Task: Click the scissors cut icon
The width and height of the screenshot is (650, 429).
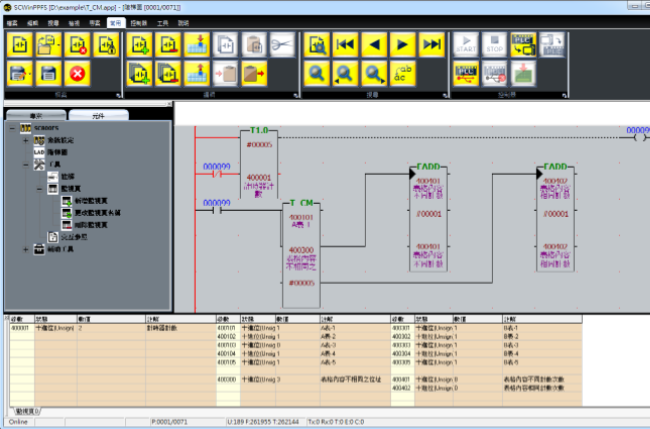Action: [282, 45]
